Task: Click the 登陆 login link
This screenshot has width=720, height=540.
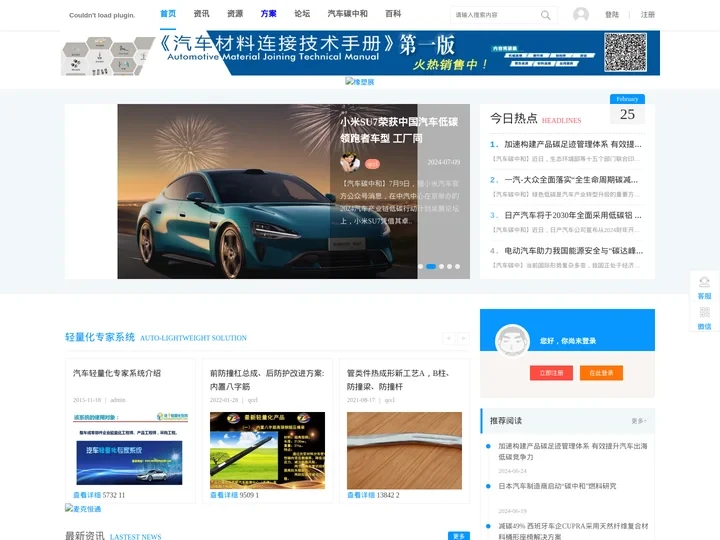Action: 612,15
